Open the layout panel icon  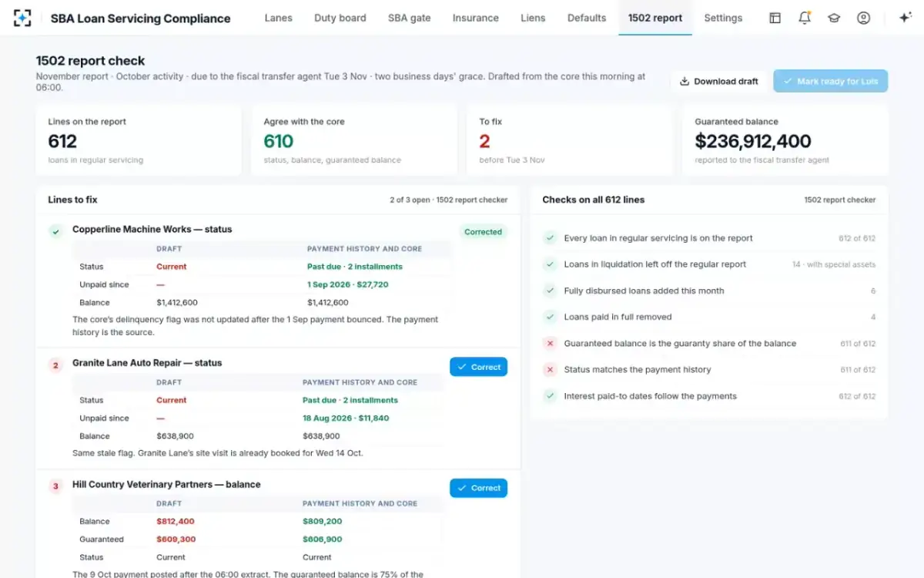[x=775, y=18]
